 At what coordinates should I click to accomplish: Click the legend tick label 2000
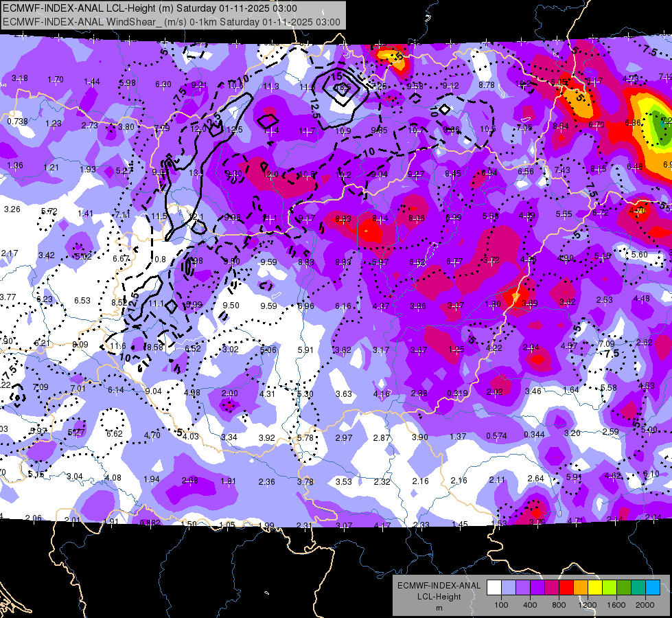645,605
